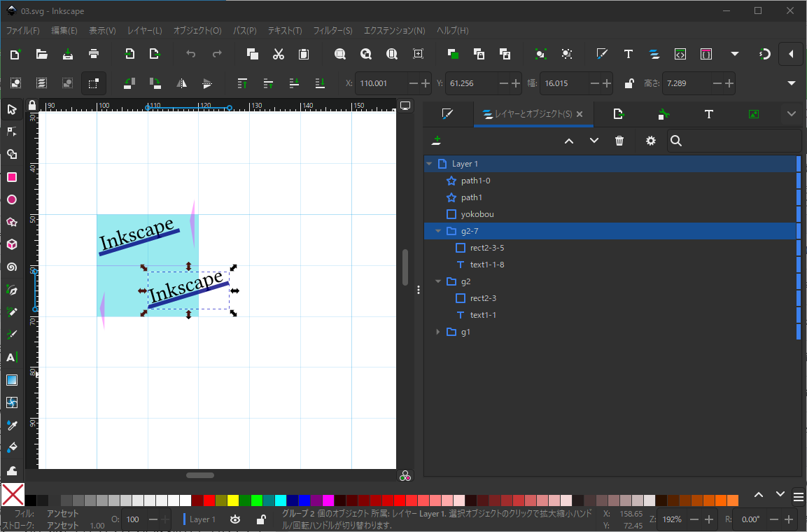The image size is (807, 532).
Task: Click the no-paint X swatch
Action: tap(13, 496)
